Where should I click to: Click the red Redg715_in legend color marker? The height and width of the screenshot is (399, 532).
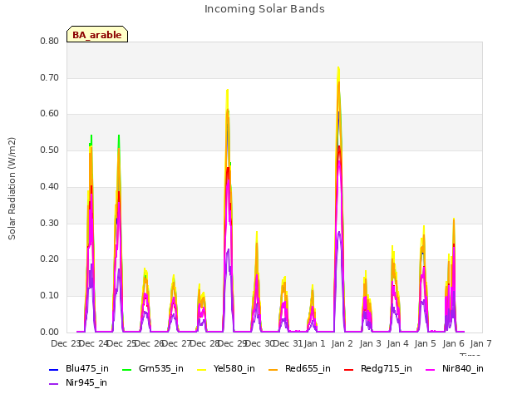[348, 369]
